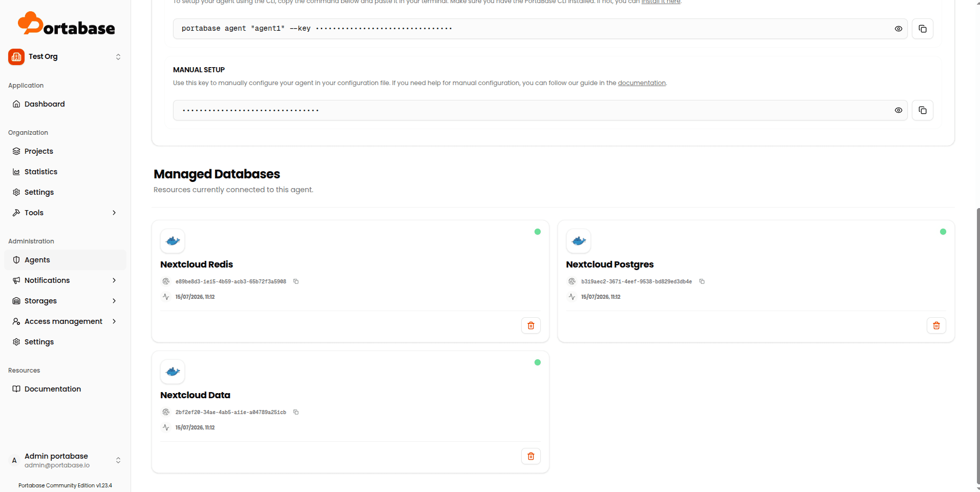
Task: Copy the Nextcloud Data ID
Action: point(296,412)
